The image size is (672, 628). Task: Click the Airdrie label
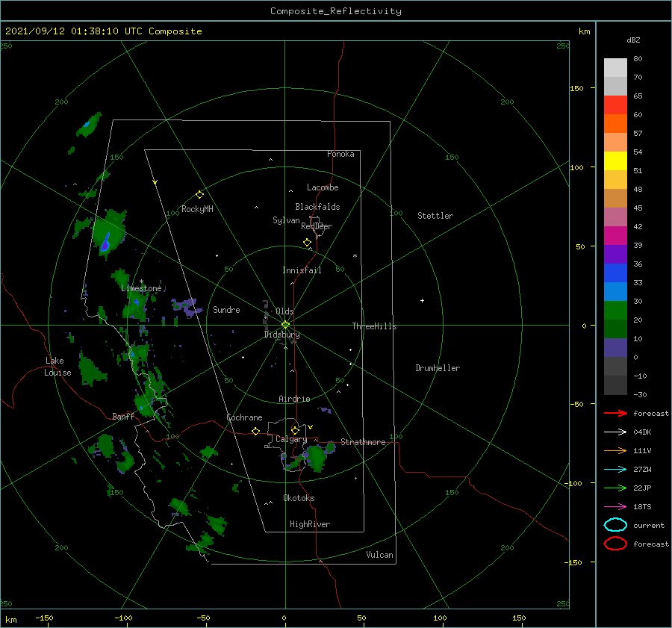pos(294,399)
